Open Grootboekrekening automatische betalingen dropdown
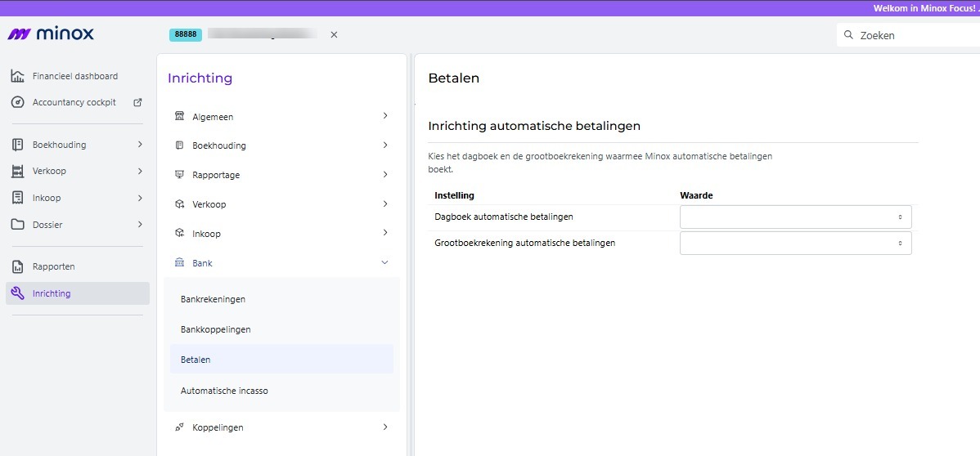The width and height of the screenshot is (980, 456). coord(796,243)
